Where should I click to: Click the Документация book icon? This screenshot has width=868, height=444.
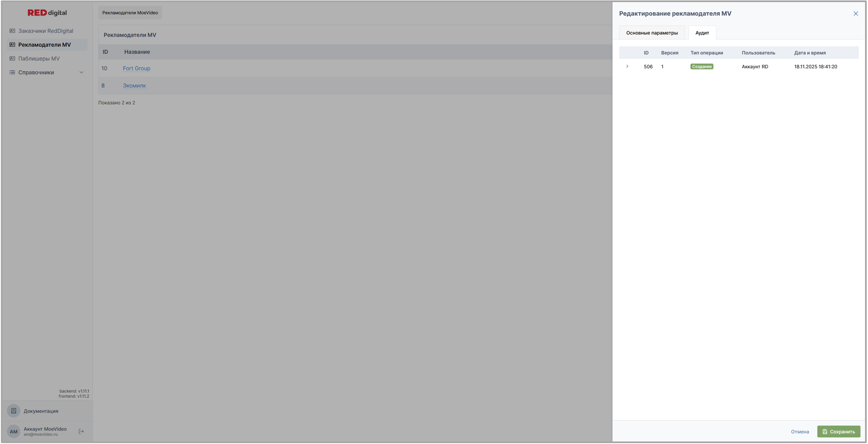pos(13,411)
